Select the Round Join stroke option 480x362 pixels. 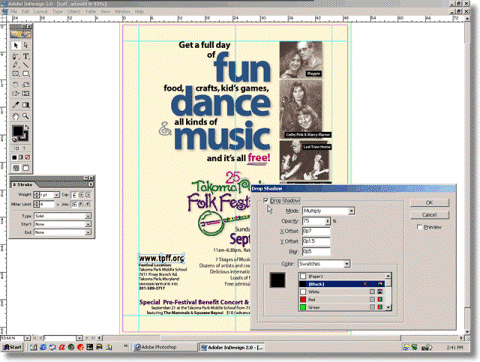click(x=81, y=204)
